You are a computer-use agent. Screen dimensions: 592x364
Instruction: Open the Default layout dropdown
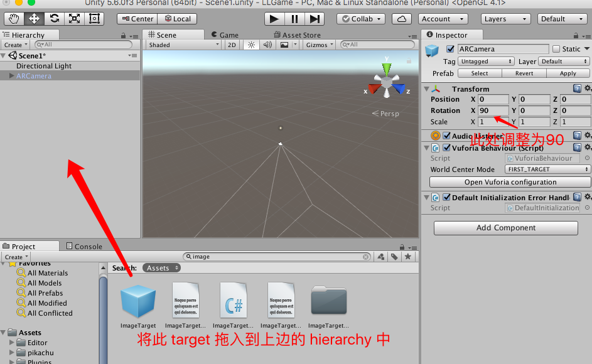tap(562, 19)
